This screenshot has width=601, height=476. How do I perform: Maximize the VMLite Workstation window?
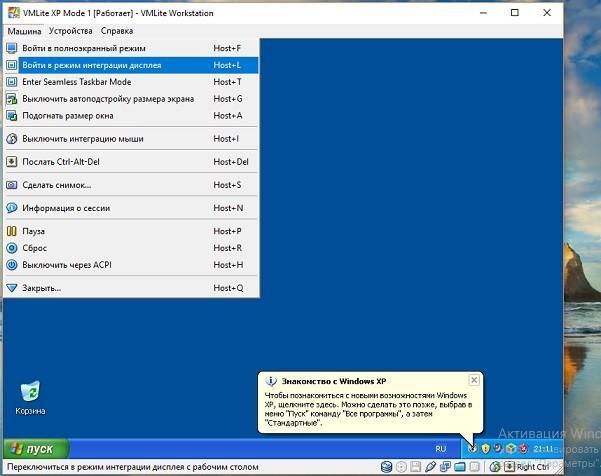point(515,13)
